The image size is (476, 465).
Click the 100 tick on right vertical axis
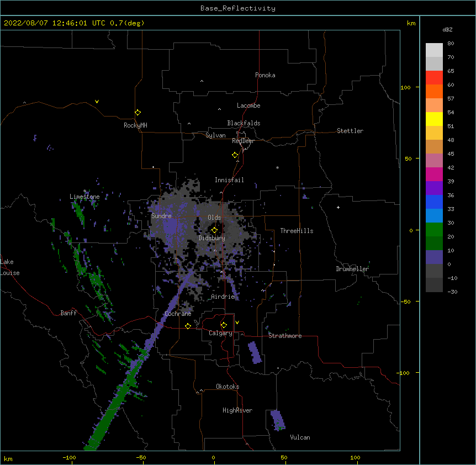tap(405, 87)
